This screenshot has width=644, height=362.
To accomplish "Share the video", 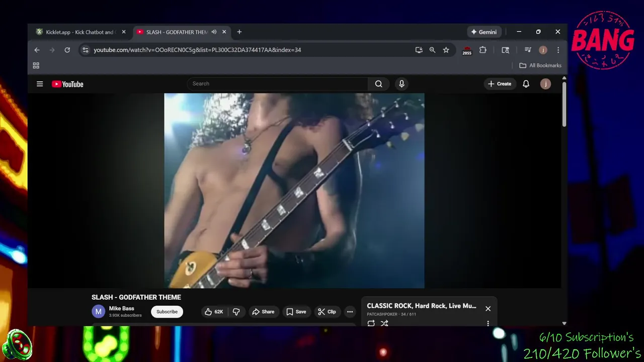I will coord(263,312).
